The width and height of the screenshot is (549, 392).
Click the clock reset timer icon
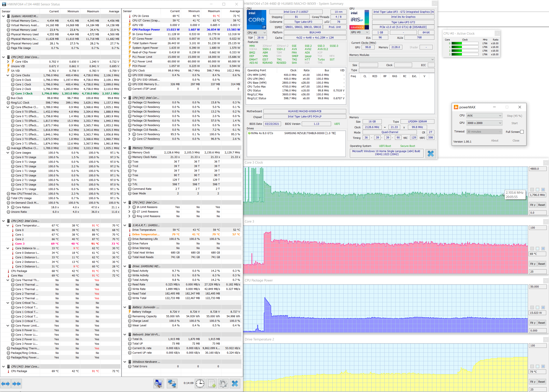point(200,383)
